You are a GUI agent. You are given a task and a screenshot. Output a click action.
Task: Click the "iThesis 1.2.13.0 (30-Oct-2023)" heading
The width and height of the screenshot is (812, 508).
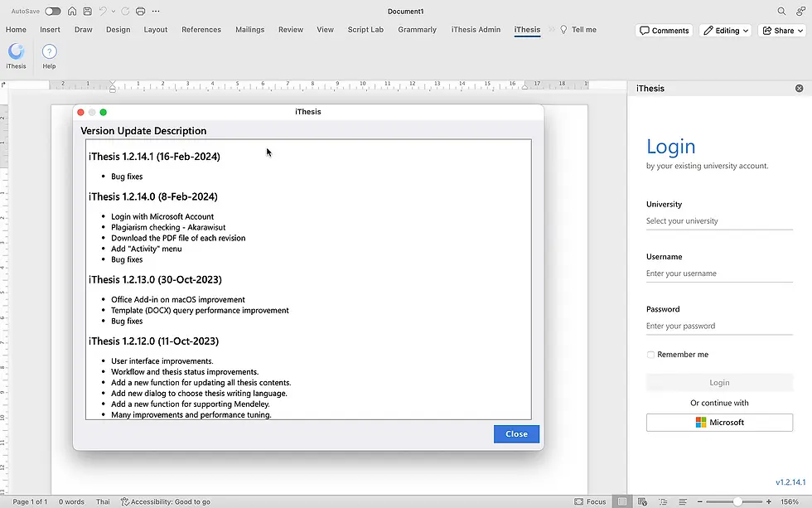(156, 279)
